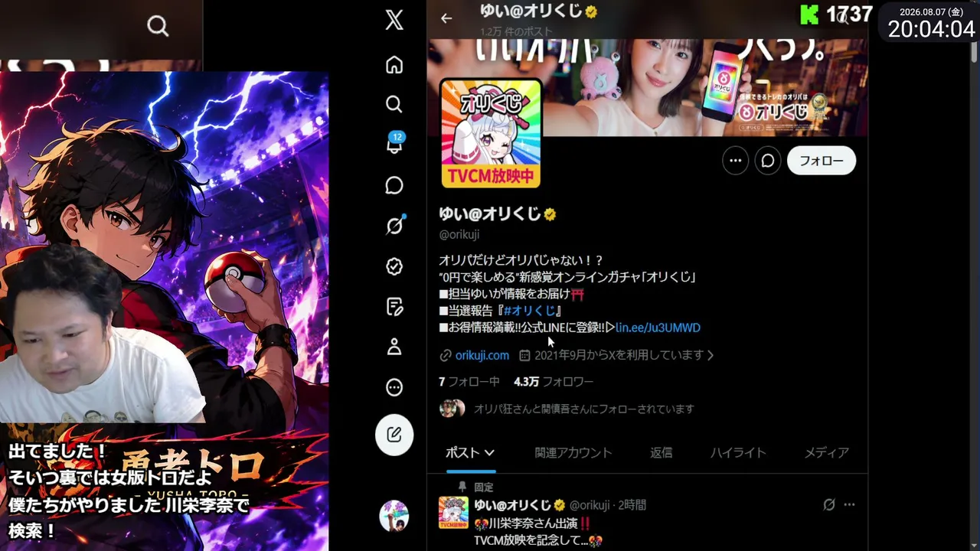Open Grok from the sidebar
The height and width of the screenshot is (551, 980).
(394, 226)
